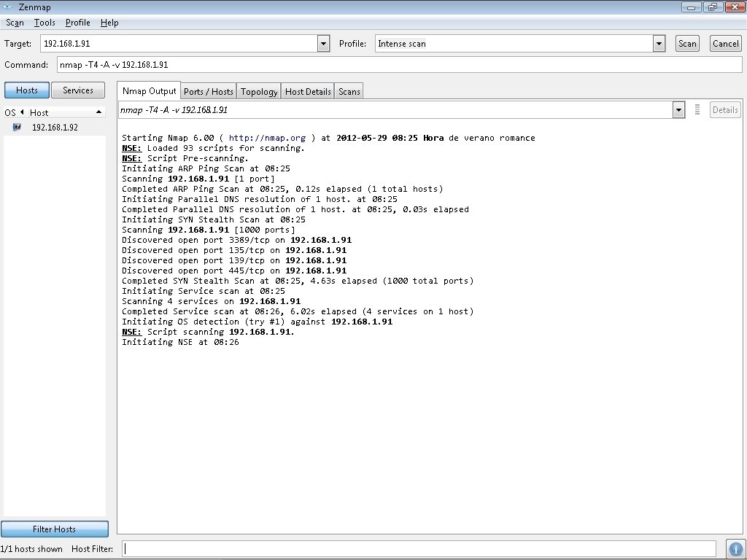
Task: Click the OS icon beside host 192.168.1.92
Action: [17, 127]
